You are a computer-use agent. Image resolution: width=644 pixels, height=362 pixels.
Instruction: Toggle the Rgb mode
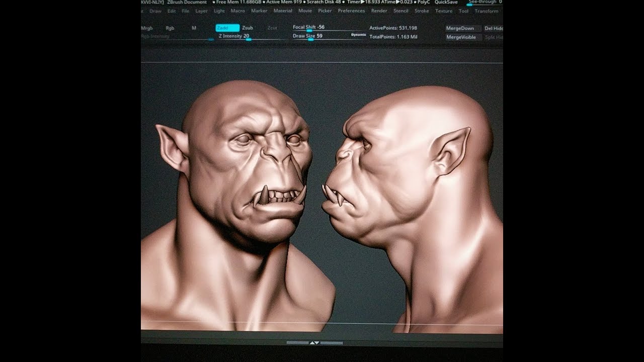click(x=170, y=28)
